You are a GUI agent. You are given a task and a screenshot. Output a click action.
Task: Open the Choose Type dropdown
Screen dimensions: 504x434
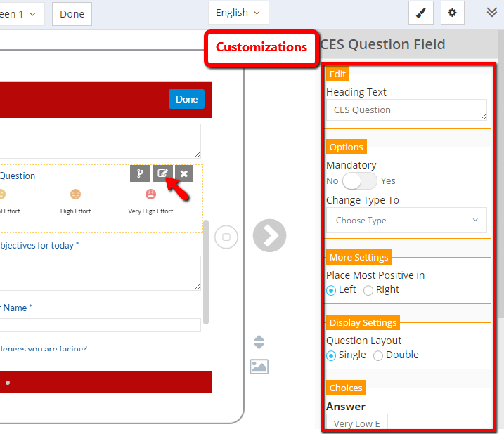tap(406, 221)
